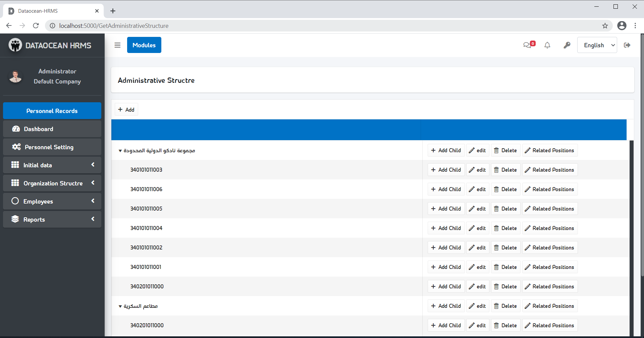Open Personnel Setting in sidebar
This screenshot has height=338, width=644.
(x=52, y=147)
